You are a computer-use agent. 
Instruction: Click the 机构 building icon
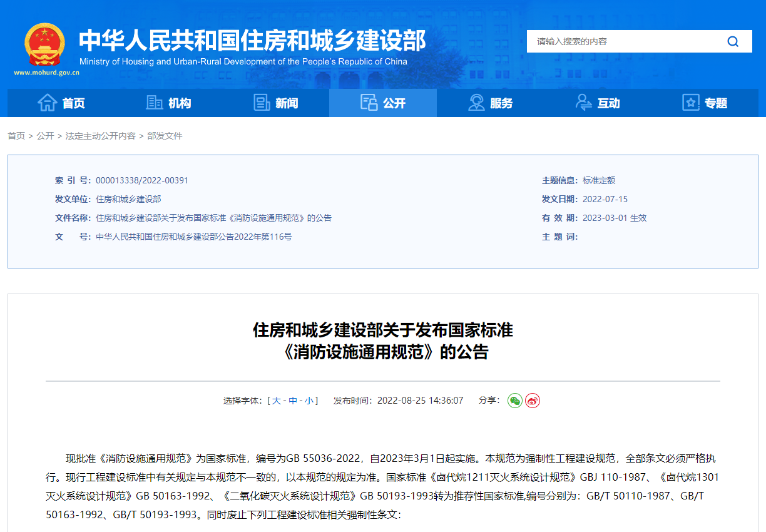[154, 103]
